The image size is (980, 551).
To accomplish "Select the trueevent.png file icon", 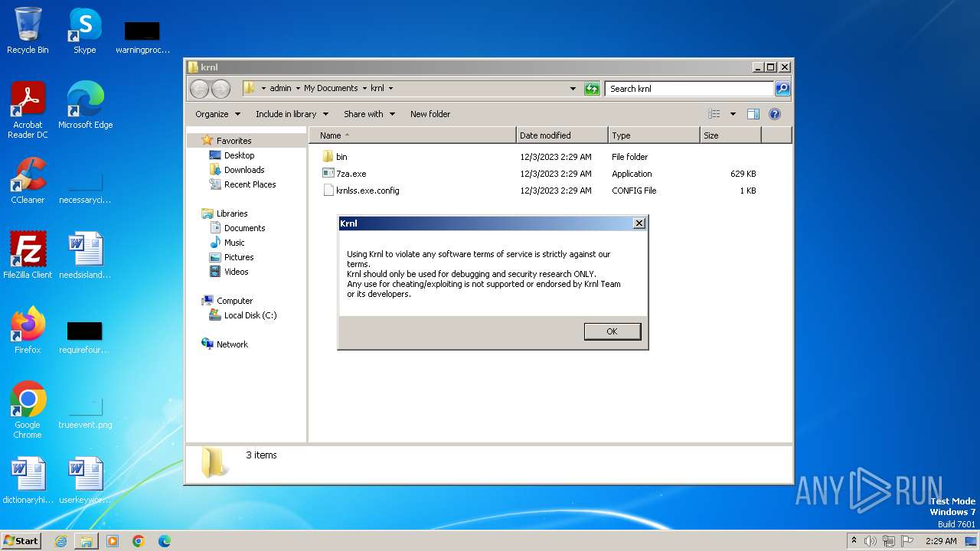I will pyautogui.click(x=85, y=413).
